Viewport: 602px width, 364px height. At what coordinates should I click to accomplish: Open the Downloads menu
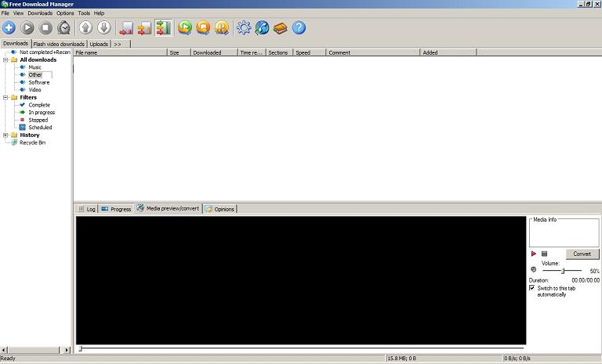pos(40,13)
